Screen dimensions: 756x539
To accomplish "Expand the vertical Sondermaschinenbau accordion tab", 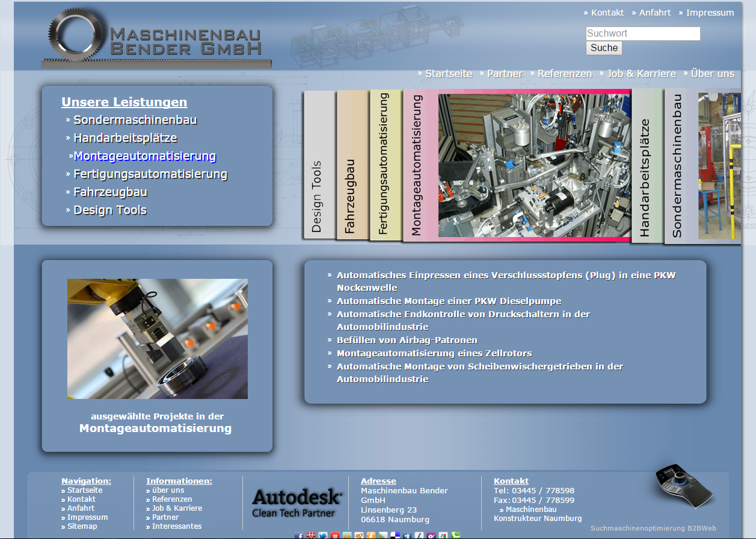I will pos(680,166).
